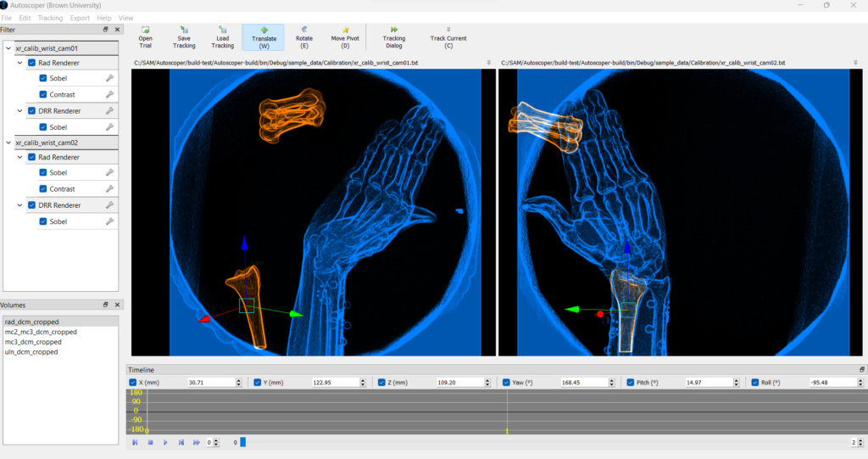
Task: Uncheck the Yaw (°) checkbox
Action: click(506, 383)
